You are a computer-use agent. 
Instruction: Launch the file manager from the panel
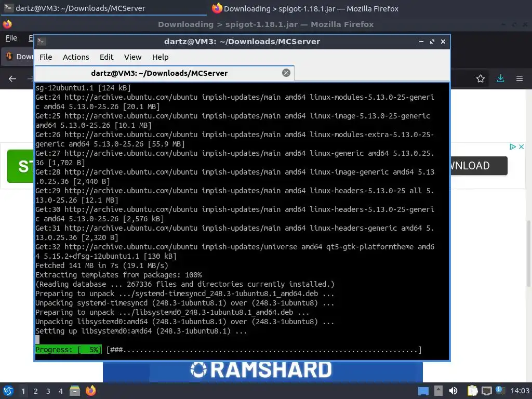[75, 391]
